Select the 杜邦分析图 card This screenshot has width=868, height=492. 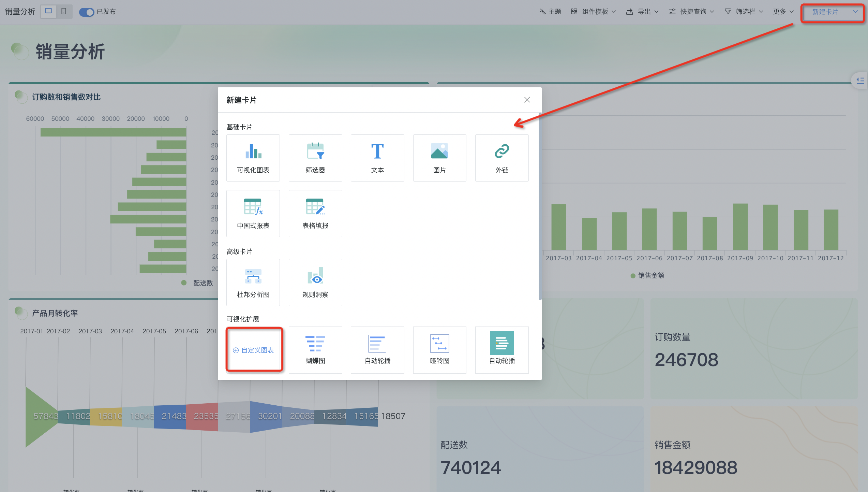coord(253,282)
